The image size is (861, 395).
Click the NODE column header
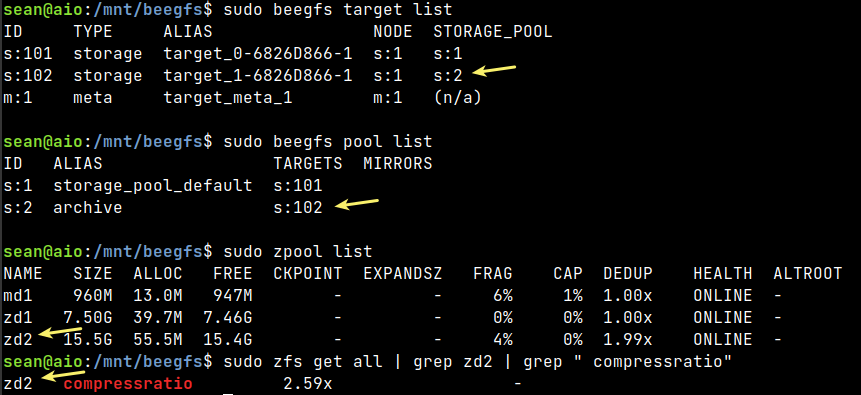[x=393, y=32]
